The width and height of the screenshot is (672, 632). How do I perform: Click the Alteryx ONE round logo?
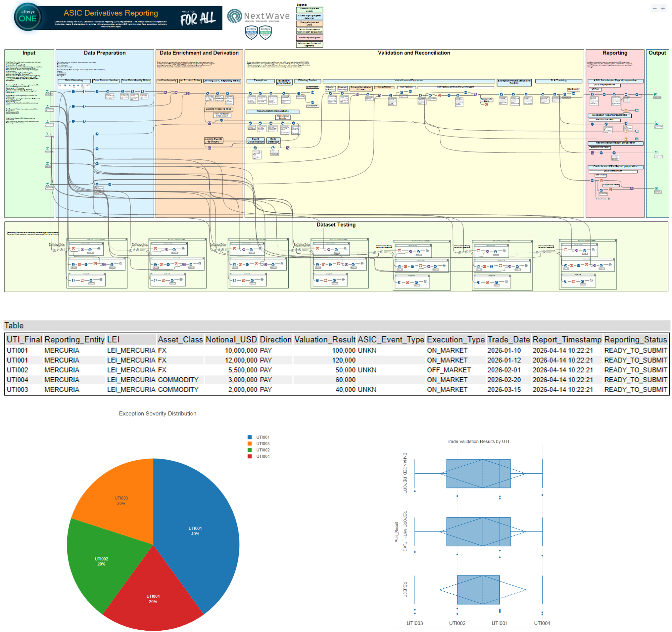coord(28,17)
